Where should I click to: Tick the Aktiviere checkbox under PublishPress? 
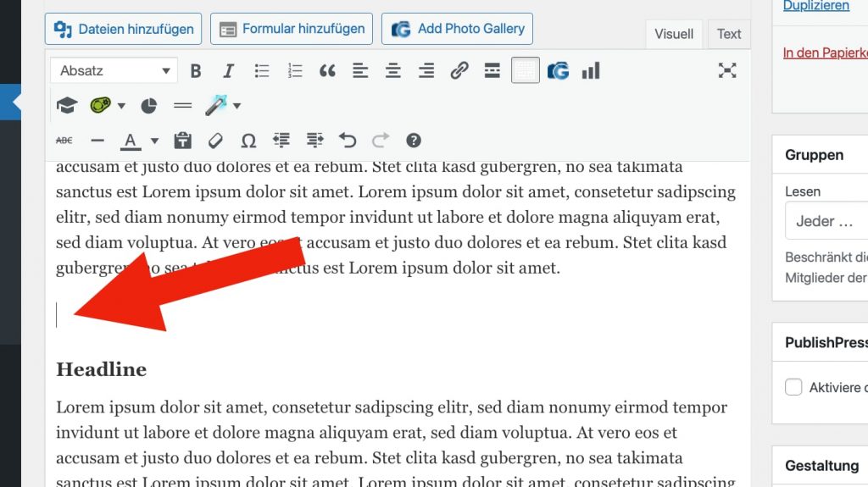click(793, 388)
